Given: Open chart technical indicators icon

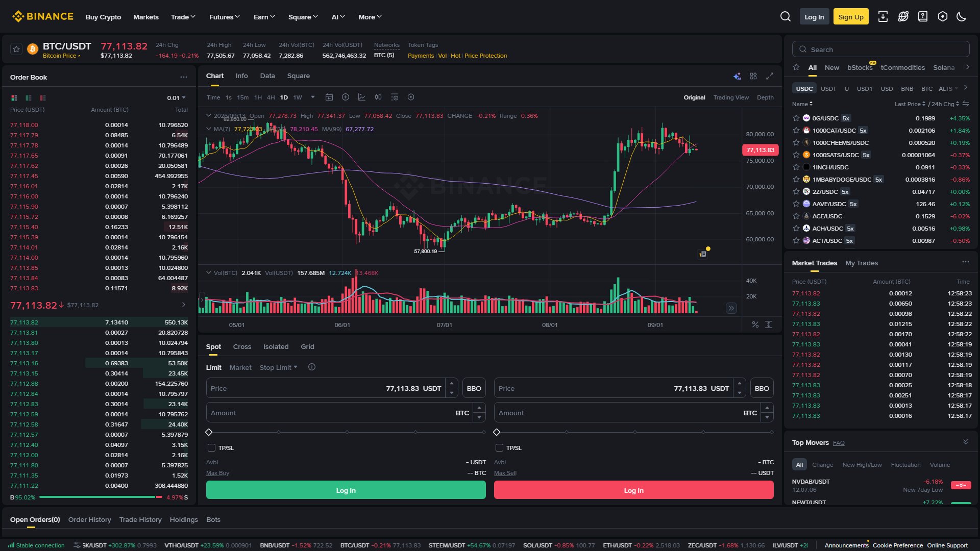Looking at the screenshot, I should [362, 97].
